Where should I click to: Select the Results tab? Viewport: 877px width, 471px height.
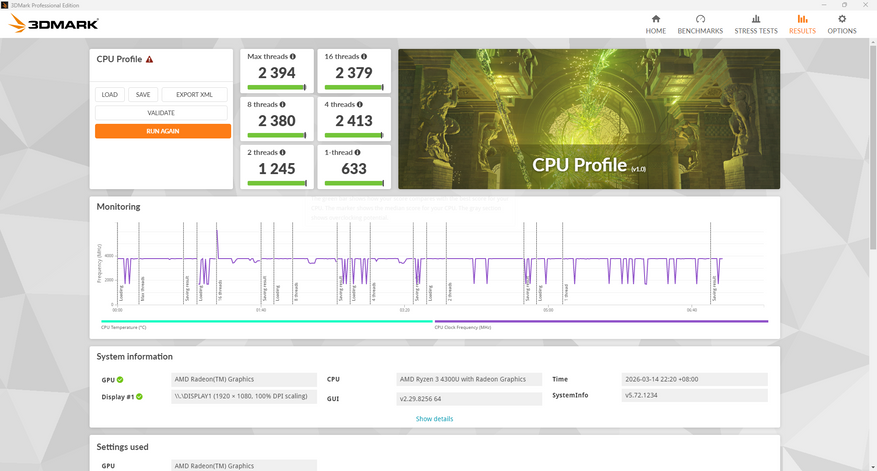click(802, 24)
